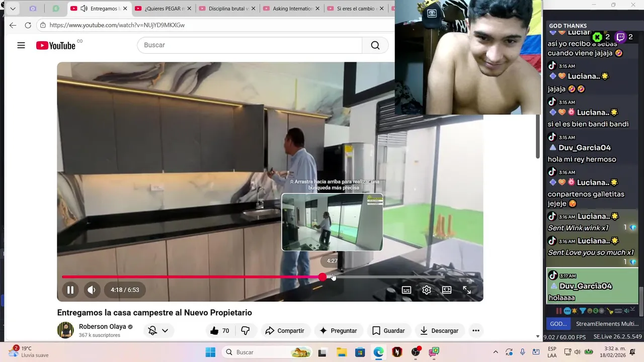This screenshot has height=362, width=644.
Task: Jump to the 4:27 preview thumbnail
Action: (332, 222)
